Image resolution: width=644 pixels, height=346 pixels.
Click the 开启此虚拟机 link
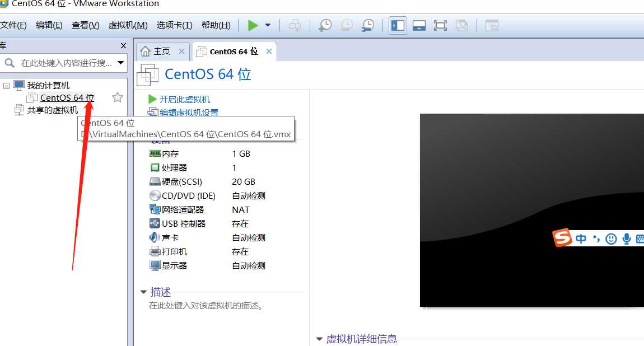coord(184,99)
